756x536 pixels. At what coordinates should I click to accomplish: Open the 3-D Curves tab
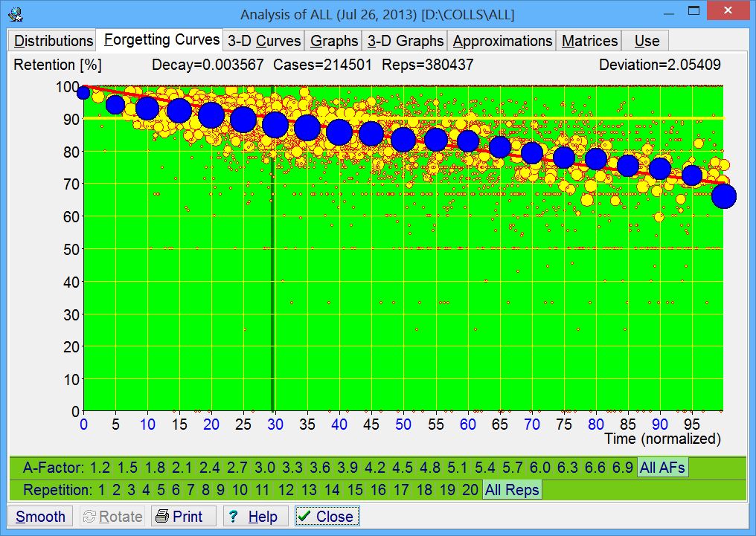point(264,41)
